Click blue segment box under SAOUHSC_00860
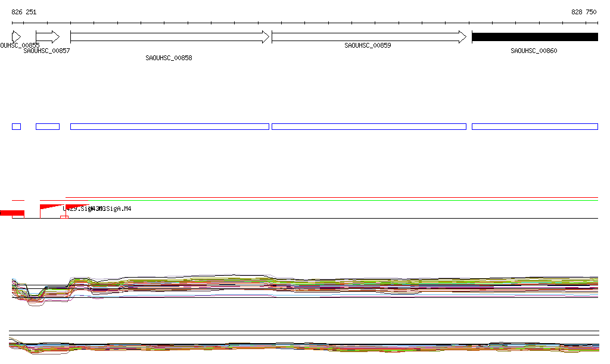This screenshot has width=610, height=364. pyautogui.click(x=534, y=126)
